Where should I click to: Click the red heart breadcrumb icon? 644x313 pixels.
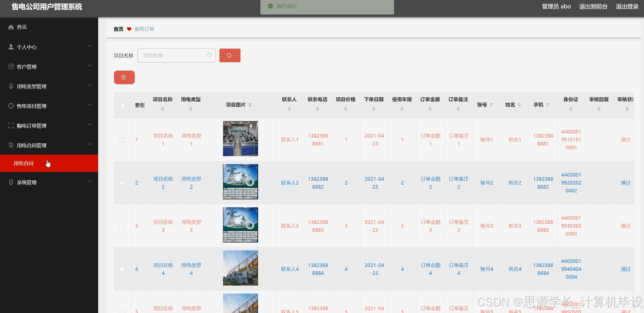[x=129, y=29]
